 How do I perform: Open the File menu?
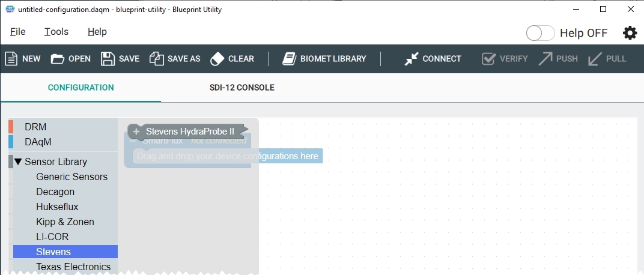[x=17, y=32]
